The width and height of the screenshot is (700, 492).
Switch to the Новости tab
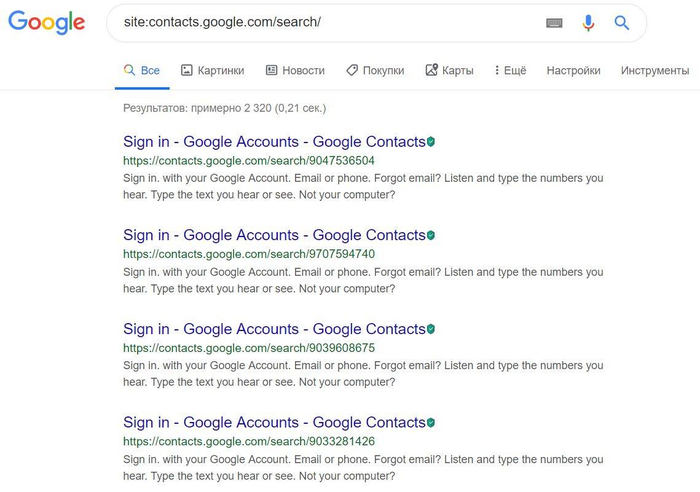(x=295, y=71)
